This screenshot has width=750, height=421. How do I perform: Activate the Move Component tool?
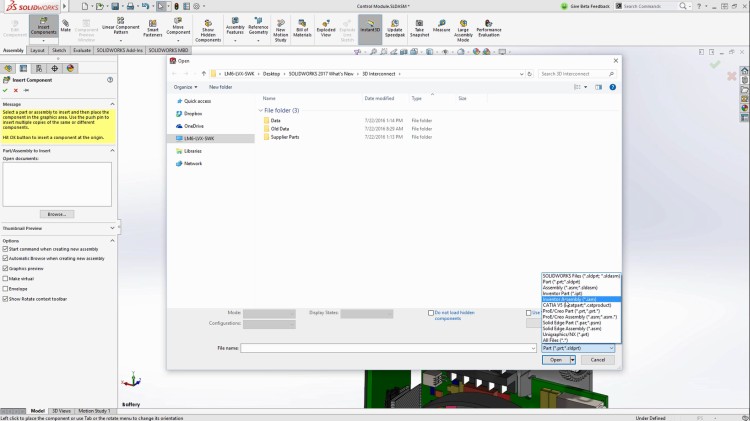(178, 26)
